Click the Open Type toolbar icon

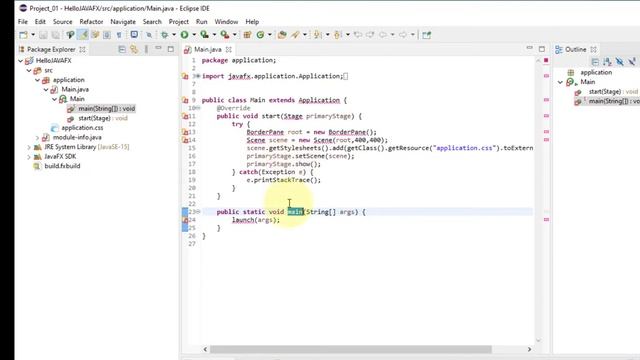pos(282,35)
